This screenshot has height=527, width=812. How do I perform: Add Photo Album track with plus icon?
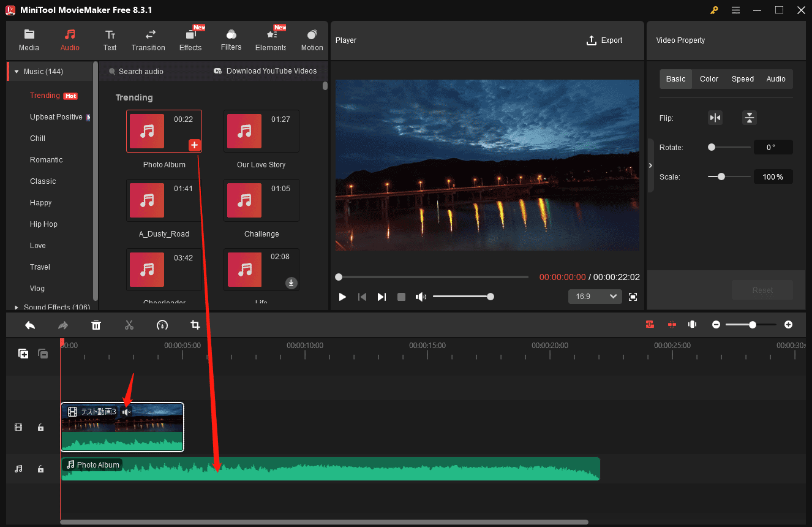[x=194, y=145]
